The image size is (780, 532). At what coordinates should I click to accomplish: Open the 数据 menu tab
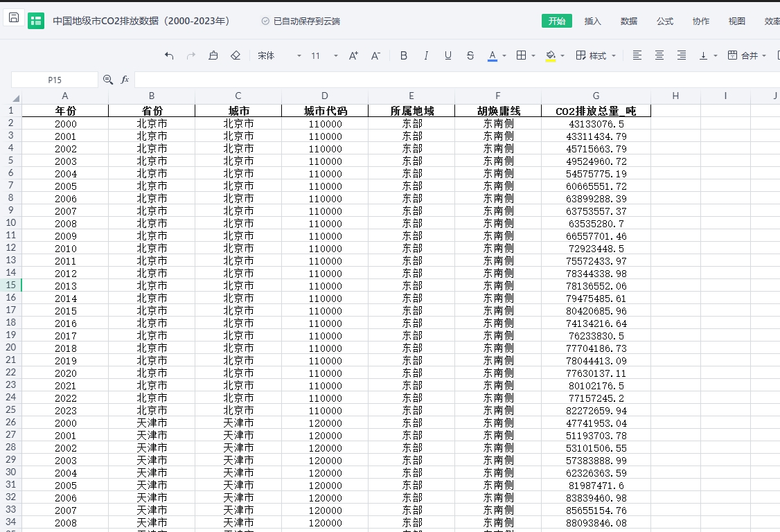(x=629, y=21)
